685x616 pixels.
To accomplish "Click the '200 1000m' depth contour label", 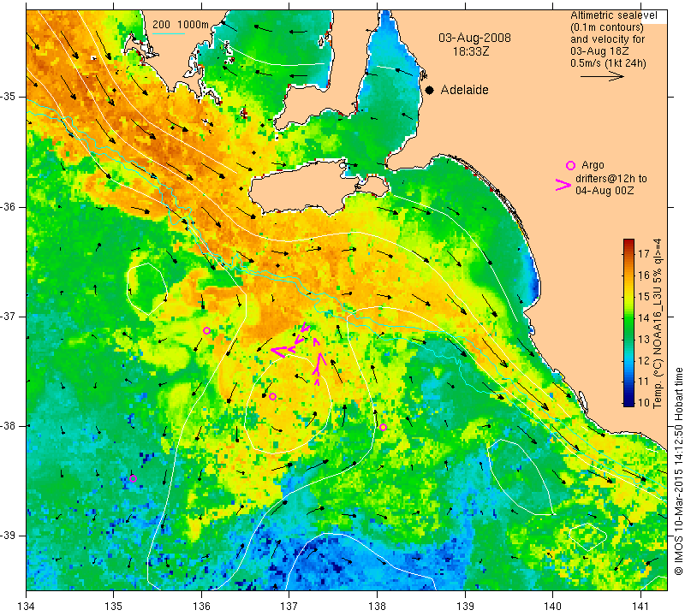I will pos(181,25).
